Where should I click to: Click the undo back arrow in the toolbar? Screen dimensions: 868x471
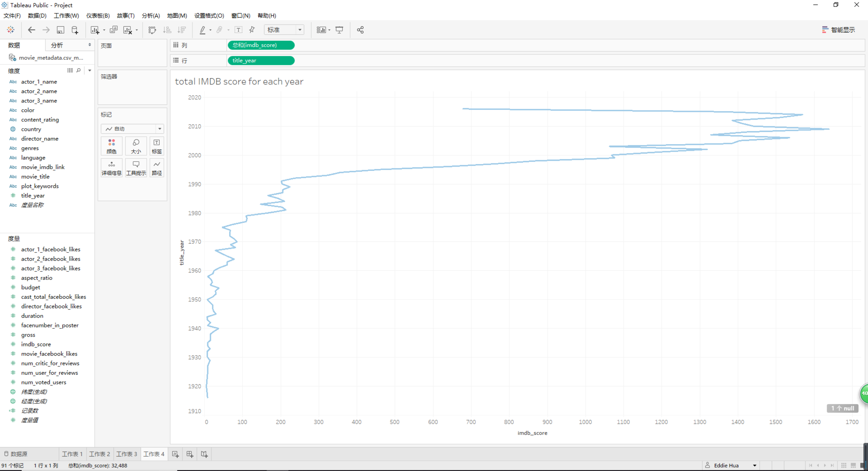tap(31, 30)
